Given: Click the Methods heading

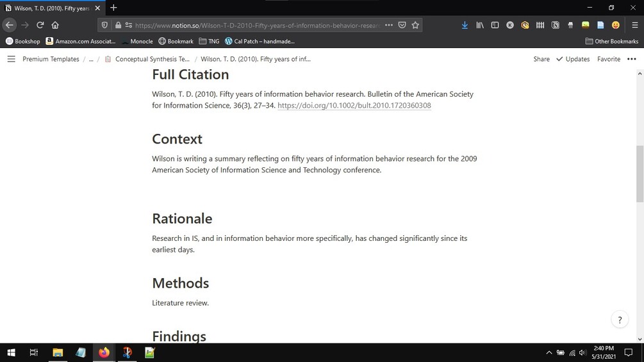Looking at the screenshot, I should pos(180,283).
